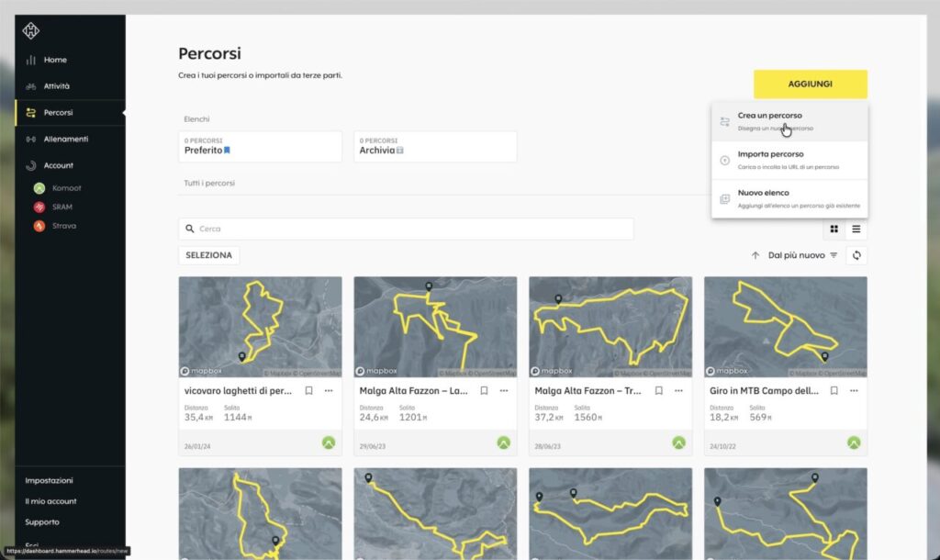This screenshot has height=560, width=940.
Task: Click the SELEZIONA button
Action: (x=209, y=255)
